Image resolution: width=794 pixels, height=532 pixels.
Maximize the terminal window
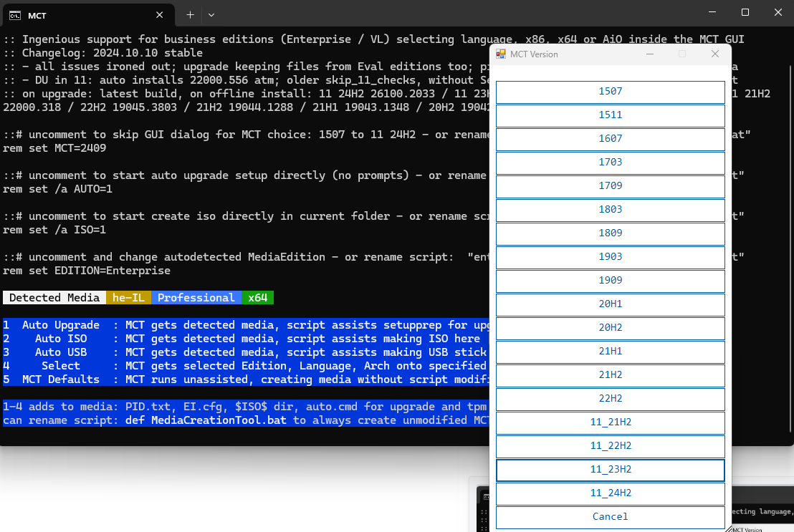pos(745,12)
